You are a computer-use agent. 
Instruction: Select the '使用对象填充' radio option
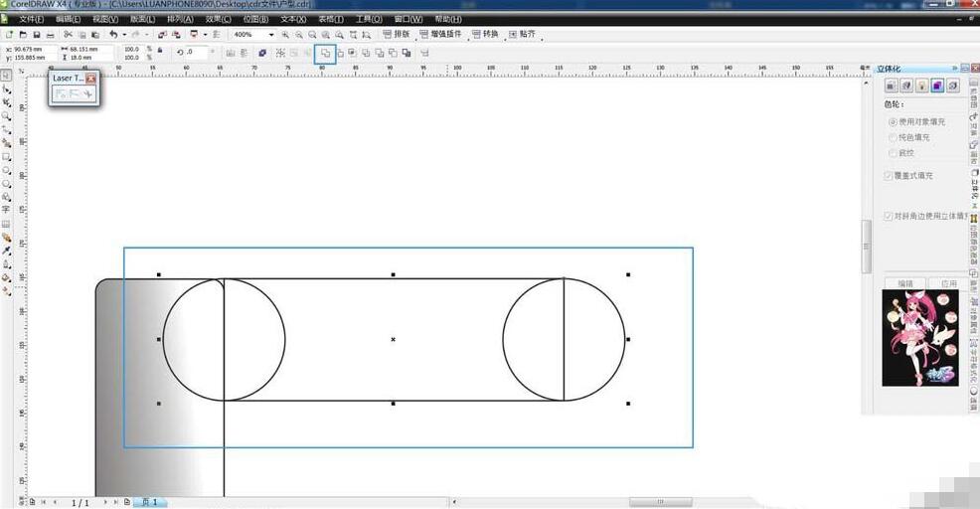(x=892, y=121)
